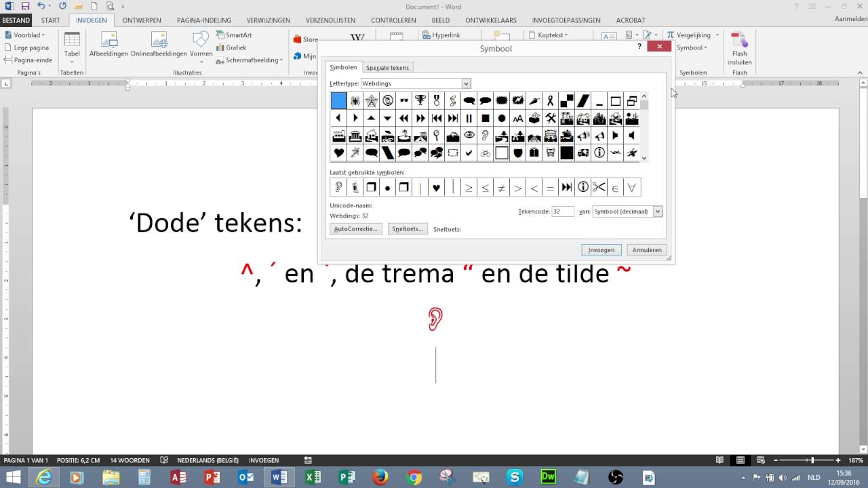Select the trophy symbol in Webdings grid
The height and width of the screenshot is (488, 868).
click(420, 101)
